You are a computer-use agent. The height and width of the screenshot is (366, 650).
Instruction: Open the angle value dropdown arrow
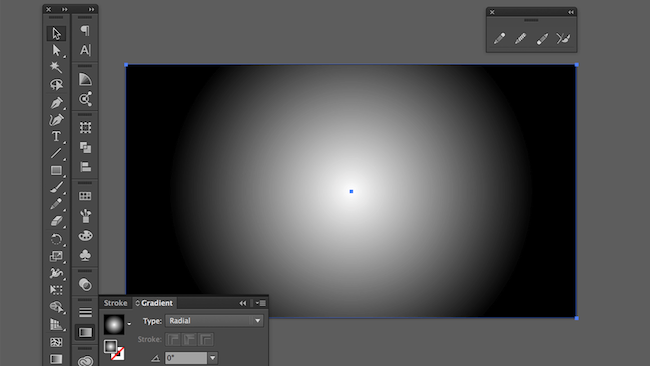pyautogui.click(x=212, y=358)
